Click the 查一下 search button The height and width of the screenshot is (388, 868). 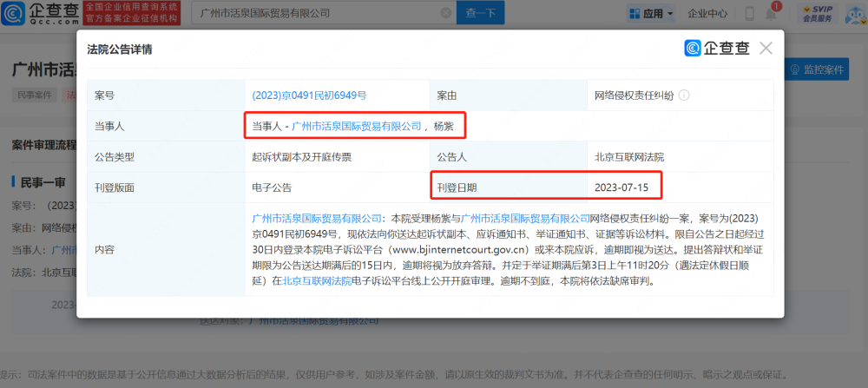tap(480, 13)
